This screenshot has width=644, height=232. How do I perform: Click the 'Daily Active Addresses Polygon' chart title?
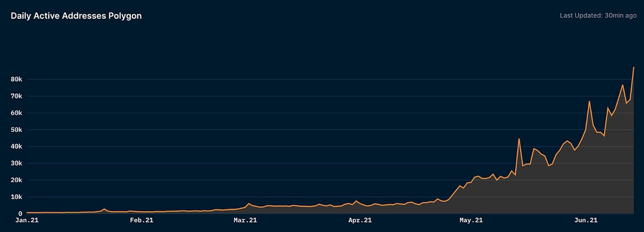[76, 16]
